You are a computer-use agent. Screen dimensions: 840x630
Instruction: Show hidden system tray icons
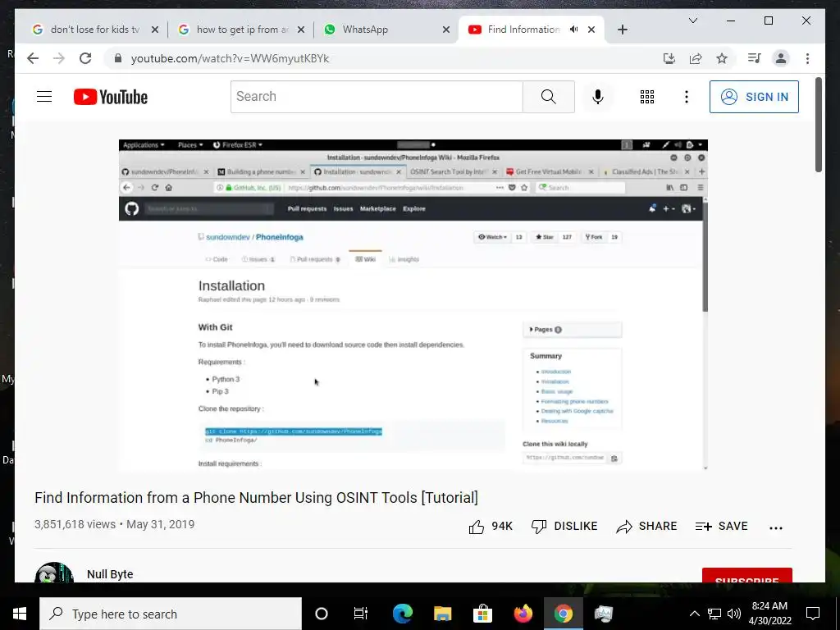(x=694, y=614)
